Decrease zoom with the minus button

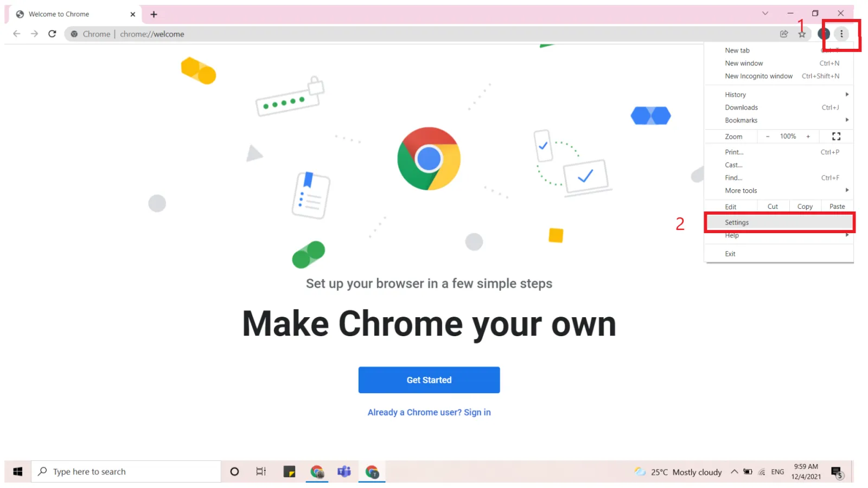click(x=768, y=137)
